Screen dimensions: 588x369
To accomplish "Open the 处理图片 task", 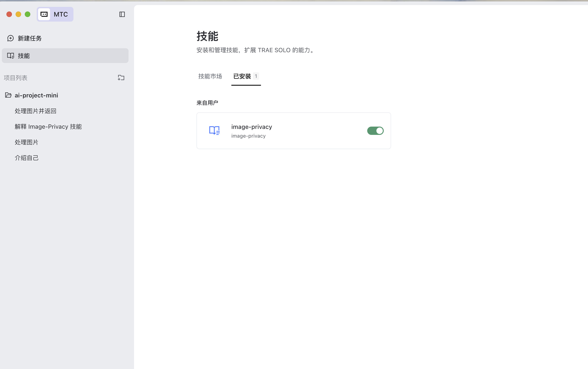I will [x=27, y=142].
